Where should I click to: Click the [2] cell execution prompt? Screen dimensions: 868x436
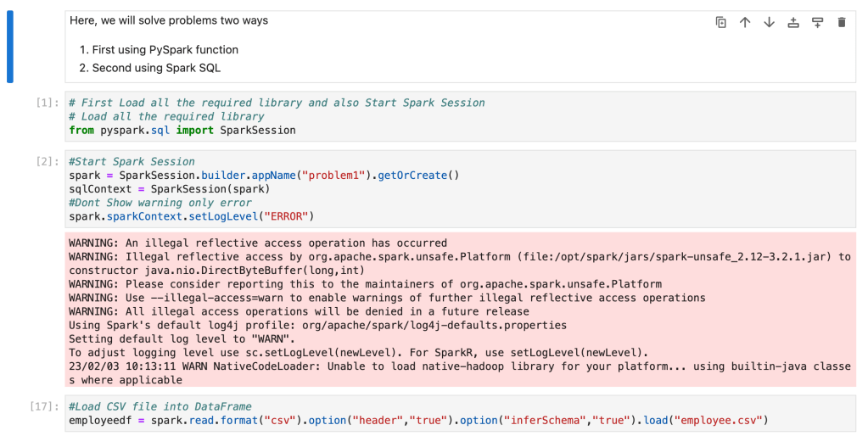click(x=48, y=161)
